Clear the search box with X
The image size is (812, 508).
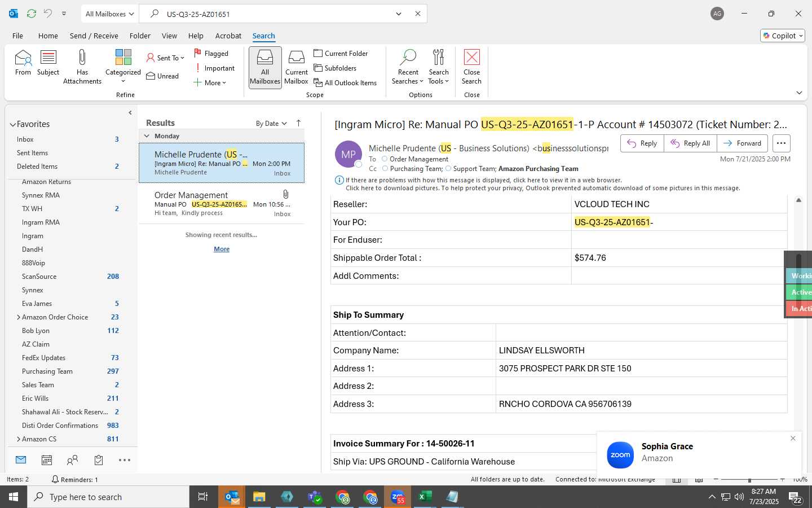click(x=418, y=14)
